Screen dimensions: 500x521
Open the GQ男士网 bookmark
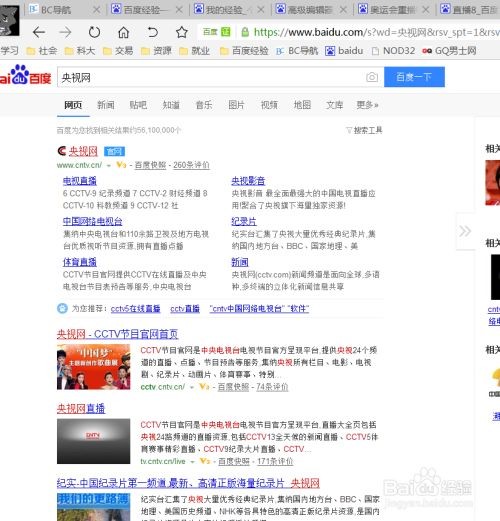pyautogui.click(x=449, y=51)
